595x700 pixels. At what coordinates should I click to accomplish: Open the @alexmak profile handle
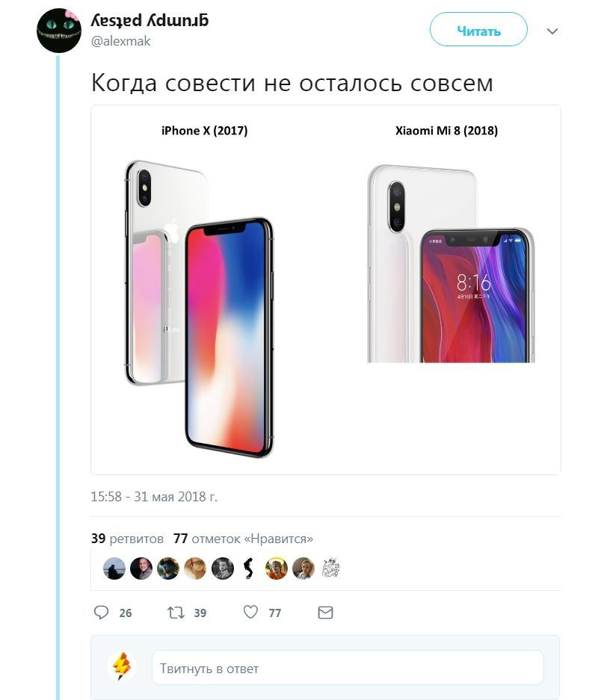120,41
